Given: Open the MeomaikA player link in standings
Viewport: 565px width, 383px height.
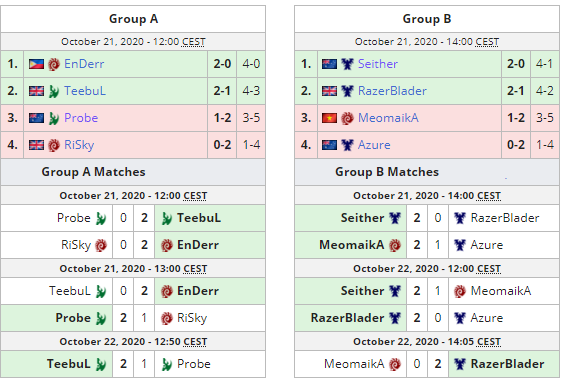Looking at the screenshot, I should pyautogui.click(x=388, y=118).
